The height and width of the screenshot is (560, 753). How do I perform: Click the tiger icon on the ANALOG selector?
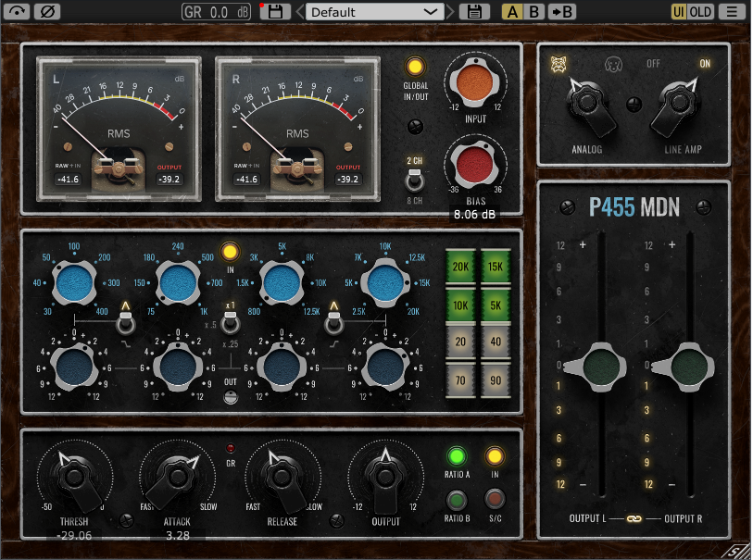[x=558, y=64]
